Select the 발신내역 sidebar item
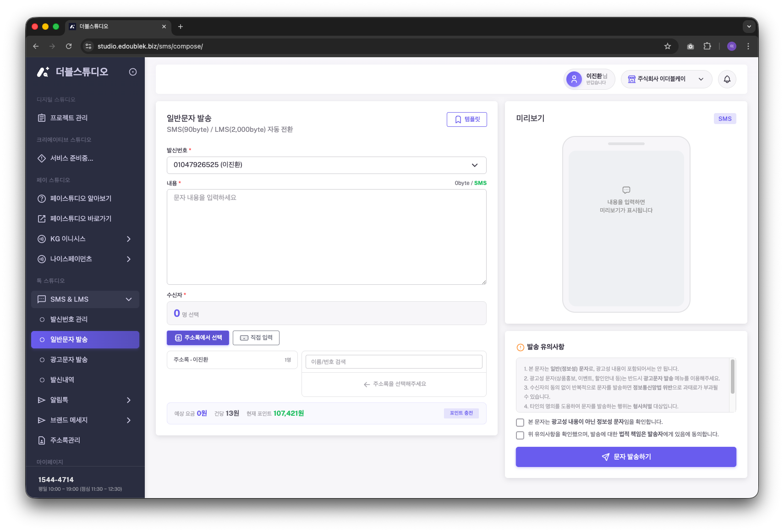784x532 pixels. (x=85, y=380)
